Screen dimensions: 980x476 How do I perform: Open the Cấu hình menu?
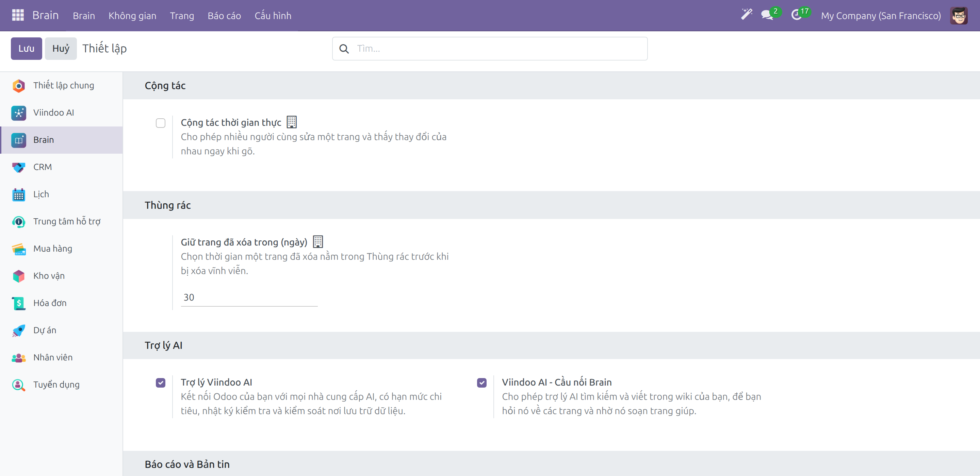(273, 16)
